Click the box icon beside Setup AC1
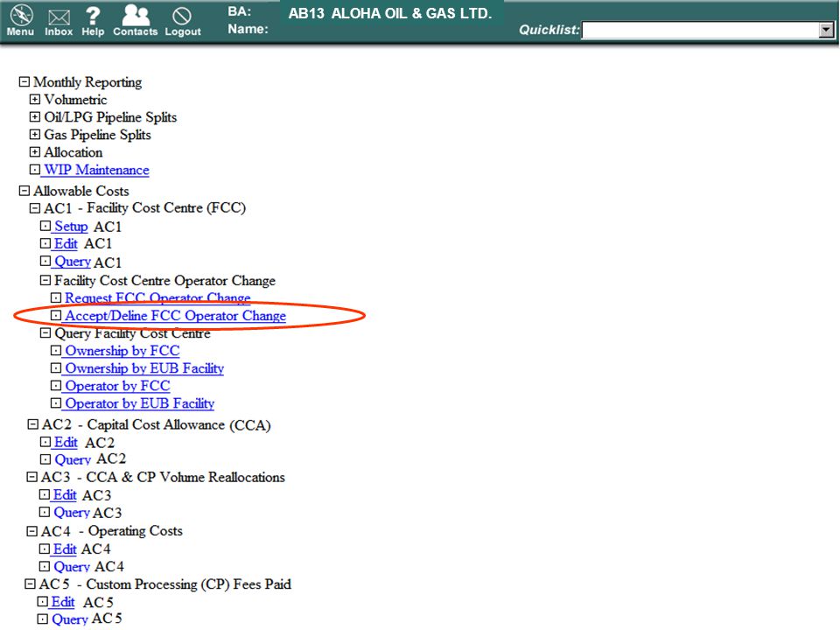840x630 pixels. 45,227
